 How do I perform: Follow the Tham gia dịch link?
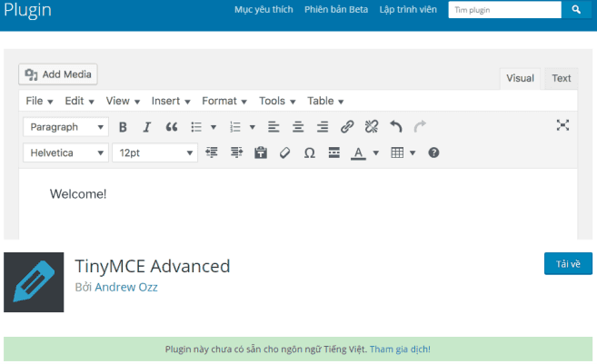tap(400, 349)
